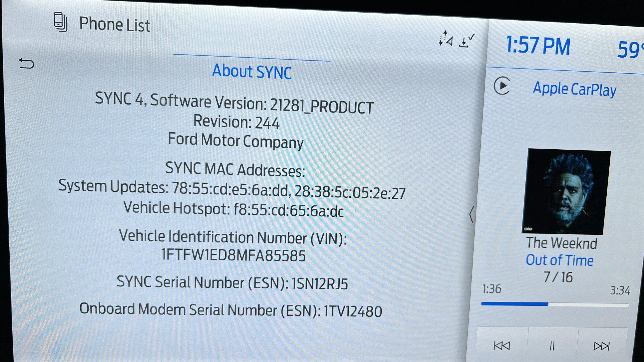Tap the download complete status icon
The height and width of the screenshot is (362, 644).
(466, 41)
